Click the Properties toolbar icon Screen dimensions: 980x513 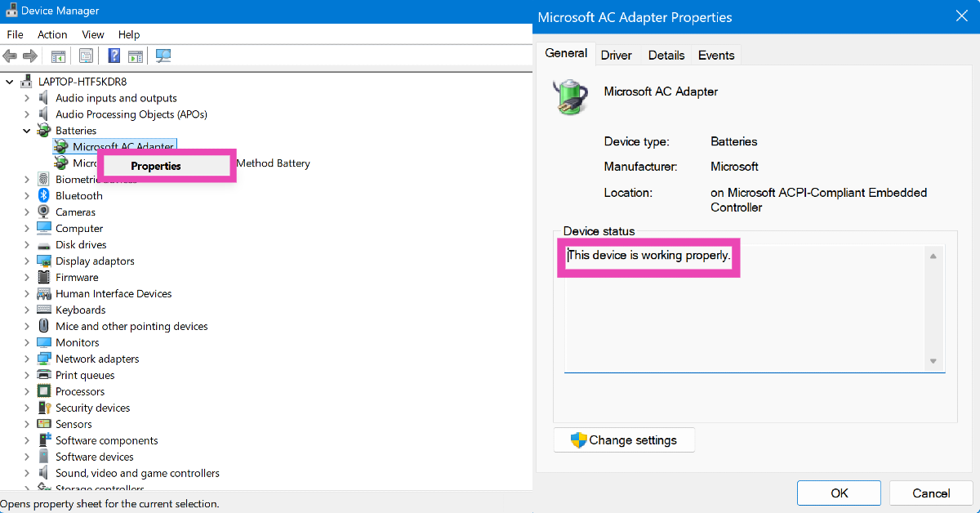pos(86,56)
